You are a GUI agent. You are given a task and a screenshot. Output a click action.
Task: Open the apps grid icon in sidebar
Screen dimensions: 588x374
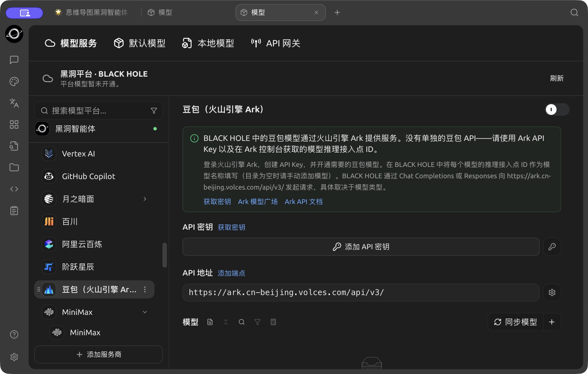coord(14,124)
